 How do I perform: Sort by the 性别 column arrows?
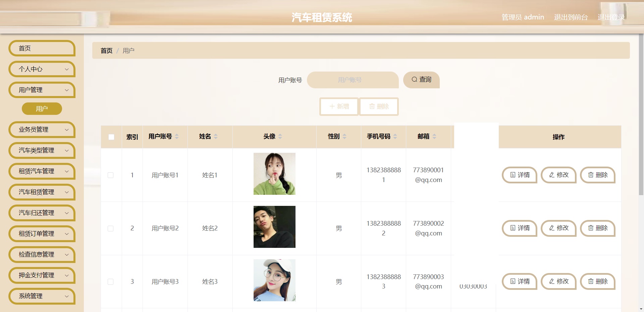[344, 136]
